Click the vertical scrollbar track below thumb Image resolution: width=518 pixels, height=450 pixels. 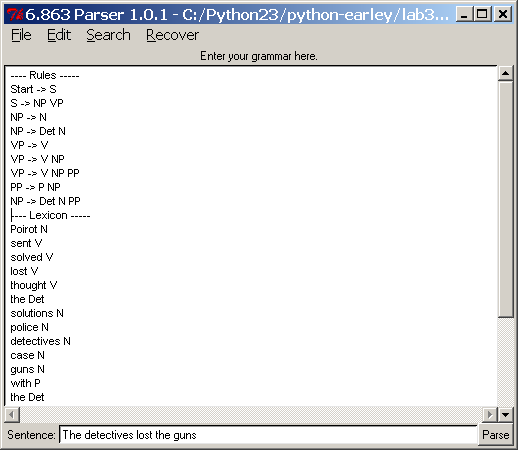[505, 362]
